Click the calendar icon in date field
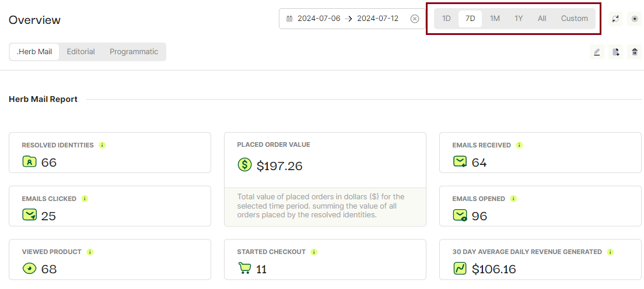The image size is (644, 289). (x=289, y=19)
